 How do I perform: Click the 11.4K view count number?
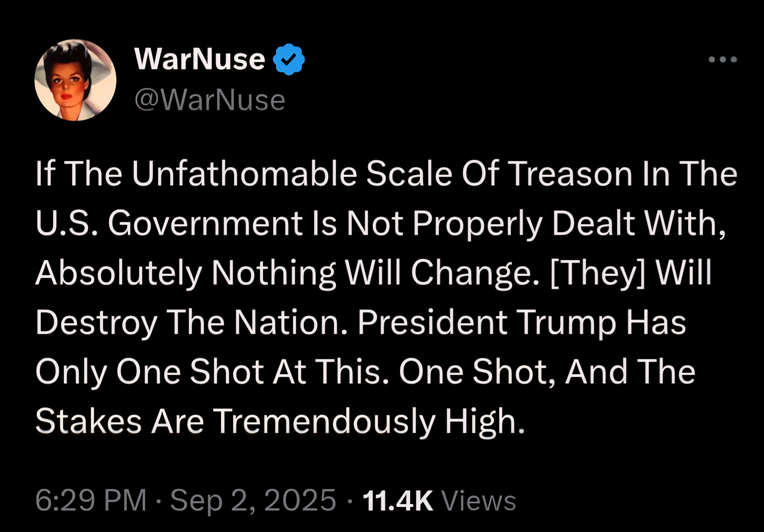point(398,500)
